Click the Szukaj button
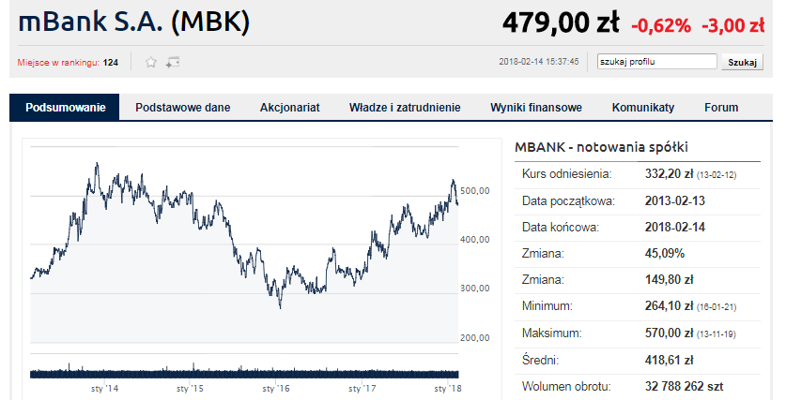The width and height of the screenshot is (786, 400). coord(742,62)
